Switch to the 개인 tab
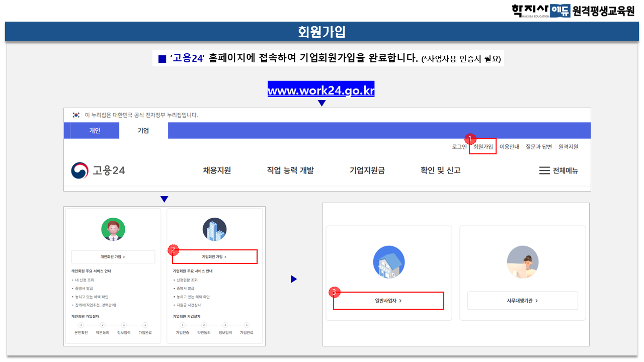 [95, 131]
